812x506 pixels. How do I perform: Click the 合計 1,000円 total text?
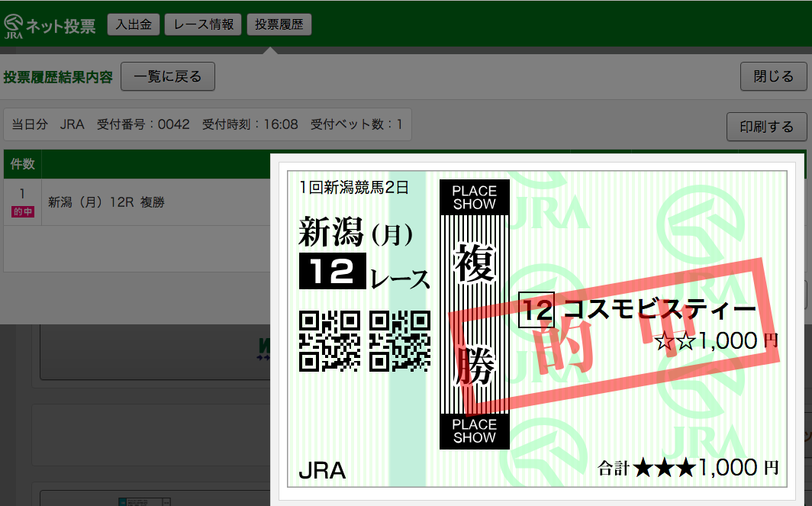(x=688, y=468)
